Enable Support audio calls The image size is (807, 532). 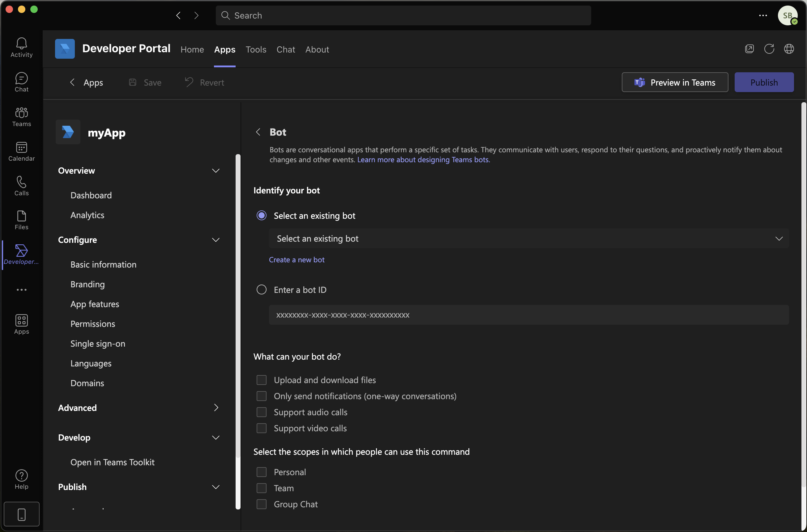point(261,412)
